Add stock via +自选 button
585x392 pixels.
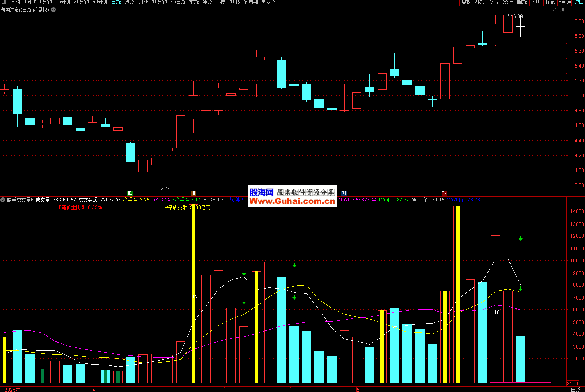(564, 2)
